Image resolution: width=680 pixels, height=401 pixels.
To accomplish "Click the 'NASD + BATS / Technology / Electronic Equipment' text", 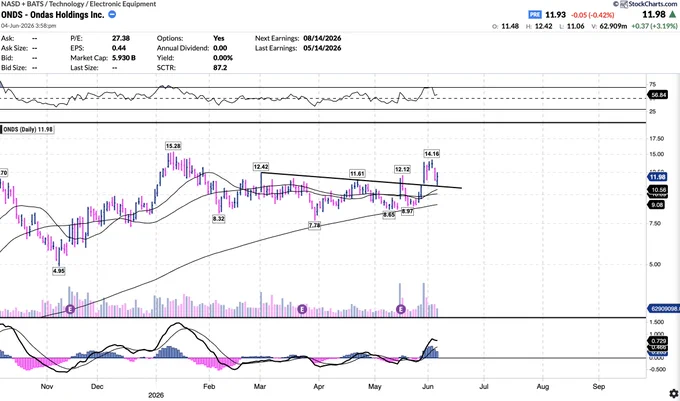I will click(78, 4).
